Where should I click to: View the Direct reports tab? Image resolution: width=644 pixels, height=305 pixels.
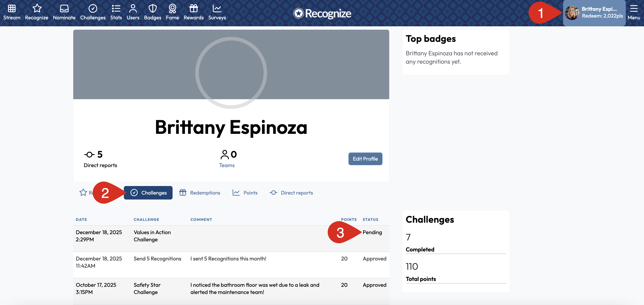coord(291,193)
